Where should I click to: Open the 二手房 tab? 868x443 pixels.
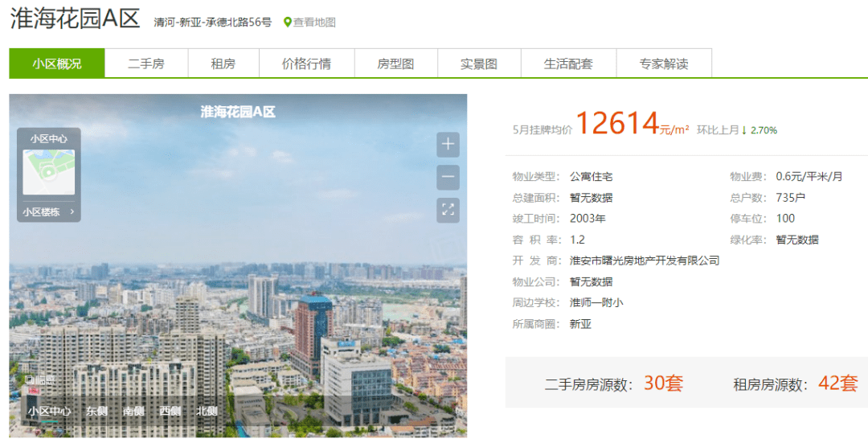click(146, 64)
